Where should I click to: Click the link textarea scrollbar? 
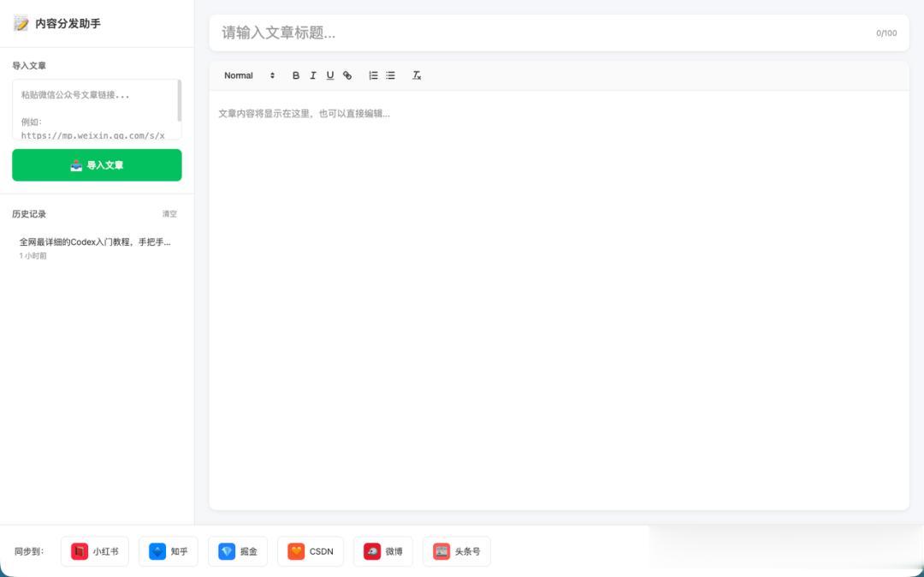pos(179,101)
